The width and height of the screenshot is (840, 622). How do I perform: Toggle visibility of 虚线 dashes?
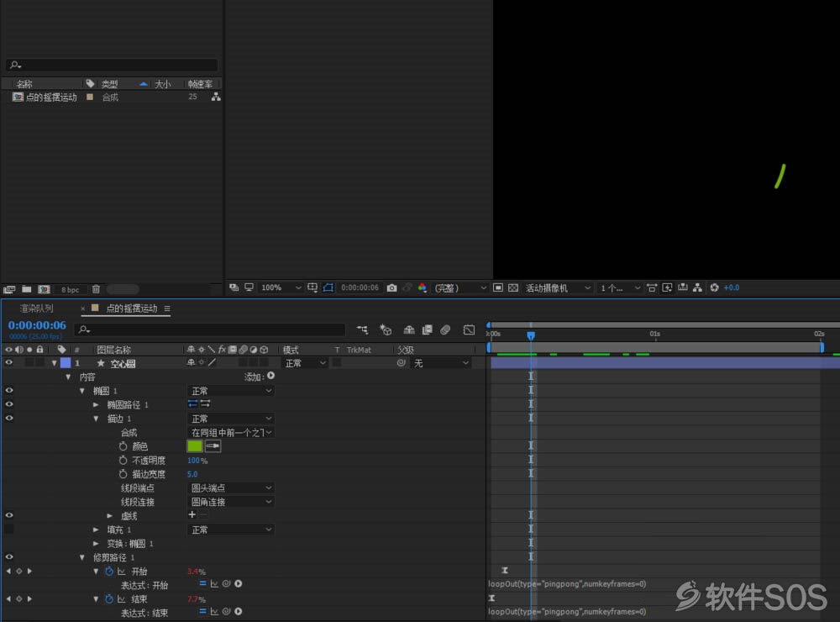point(8,515)
